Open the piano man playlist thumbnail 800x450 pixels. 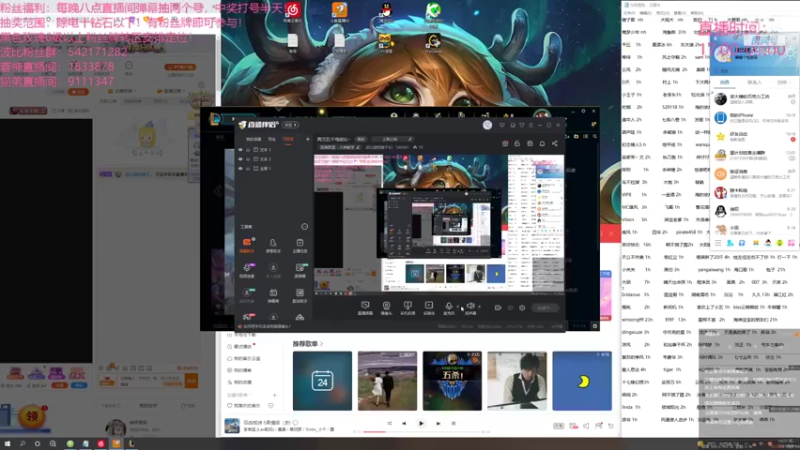517,381
